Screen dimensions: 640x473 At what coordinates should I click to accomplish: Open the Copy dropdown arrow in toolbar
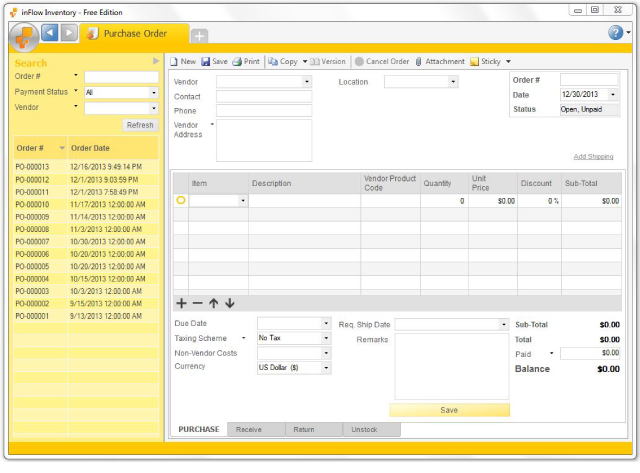tap(304, 61)
